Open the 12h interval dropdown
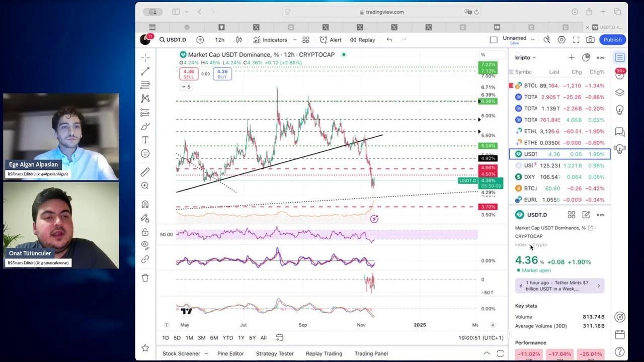This screenshot has height=362, width=644. [x=220, y=40]
